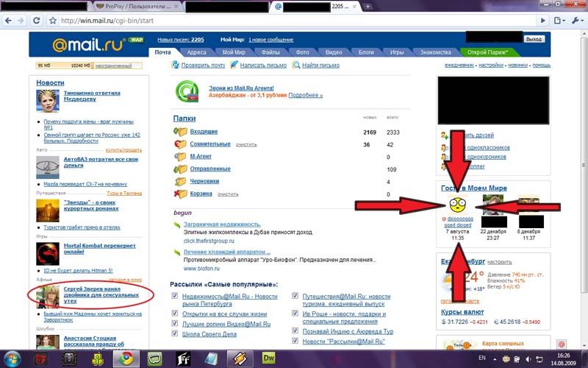Click the page vertical scrollbar
Viewport: 588px width, 368px height.
pyautogui.click(x=584, y=165)
